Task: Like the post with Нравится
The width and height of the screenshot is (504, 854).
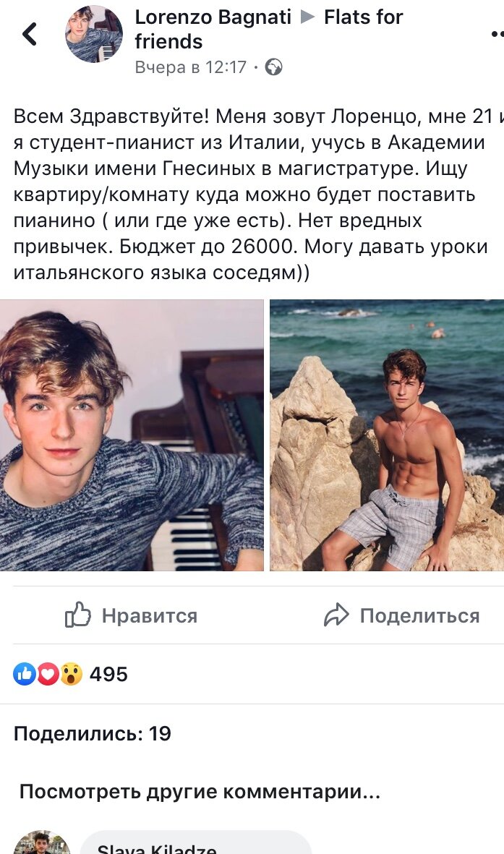Action: click(132, 615)
